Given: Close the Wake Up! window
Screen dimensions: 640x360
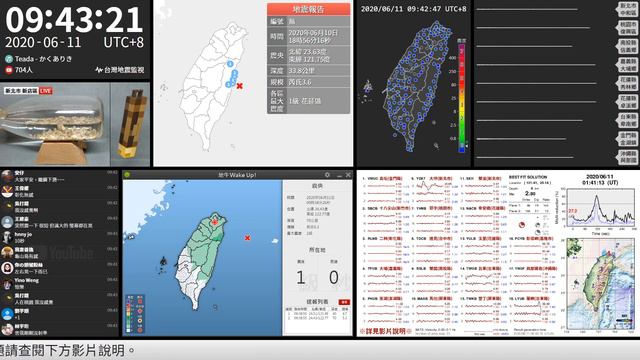Looking at the screenshot, I should (348, 175).
